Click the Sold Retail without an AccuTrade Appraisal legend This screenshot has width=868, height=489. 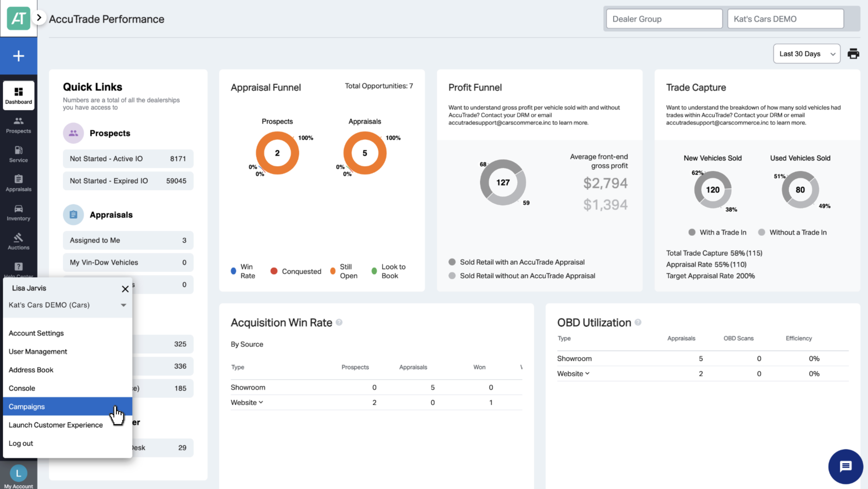[521, 276]
